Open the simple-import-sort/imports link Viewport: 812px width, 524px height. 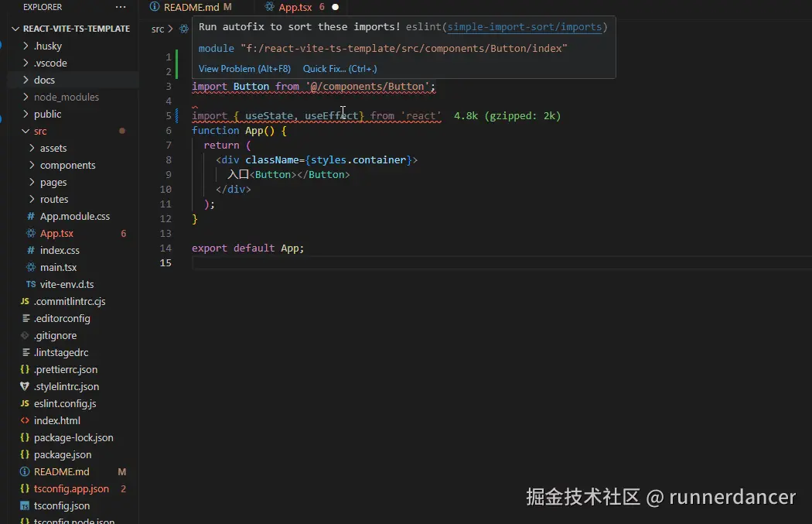[525, 26]
